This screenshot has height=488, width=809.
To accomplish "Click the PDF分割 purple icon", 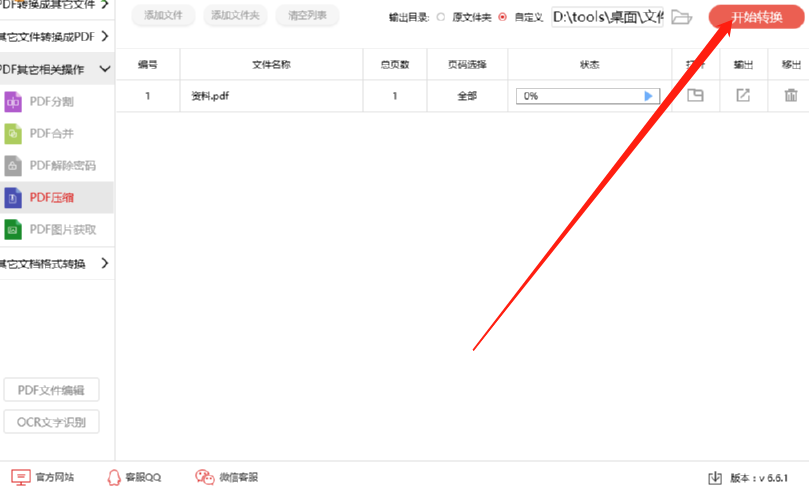I will (13, 102).
